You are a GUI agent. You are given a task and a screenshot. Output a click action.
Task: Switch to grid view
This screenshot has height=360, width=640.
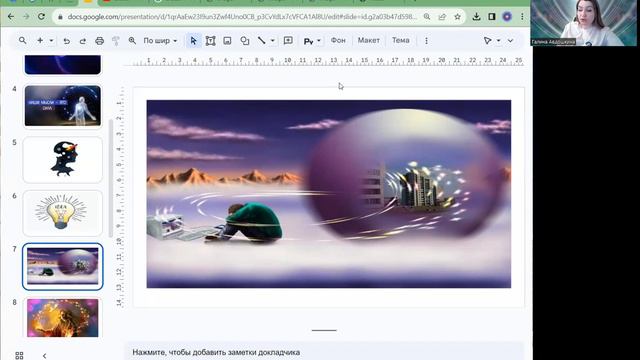[x=19, y=356]
